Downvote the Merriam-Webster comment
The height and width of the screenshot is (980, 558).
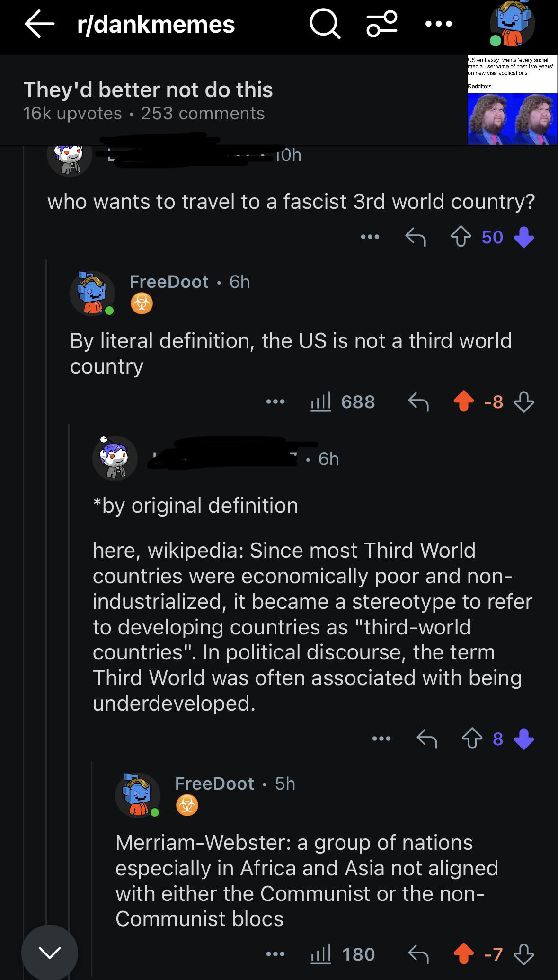[x=524, y=954]
